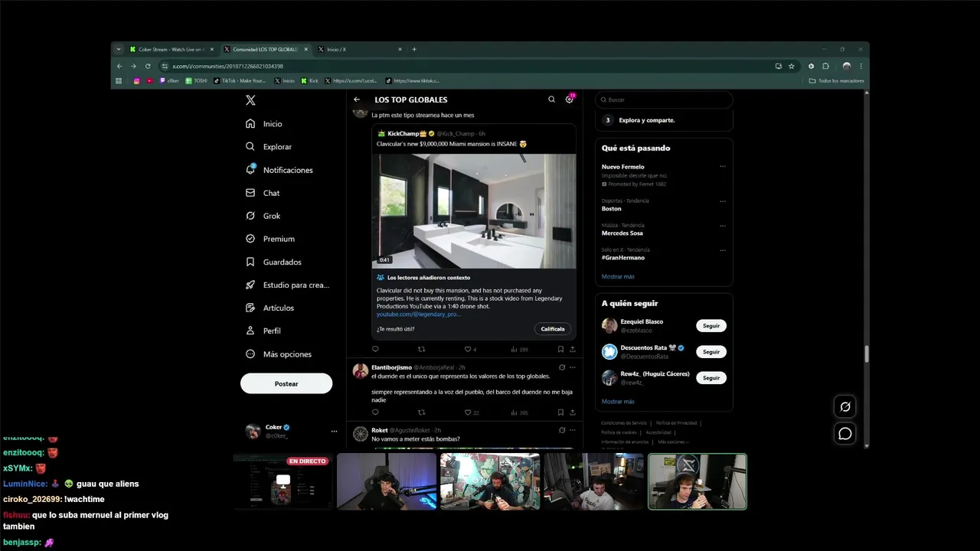The image size is (980, 551).
Task: Open more options for Nuevo Fermelo trend
Action: [x=722, y=166]
